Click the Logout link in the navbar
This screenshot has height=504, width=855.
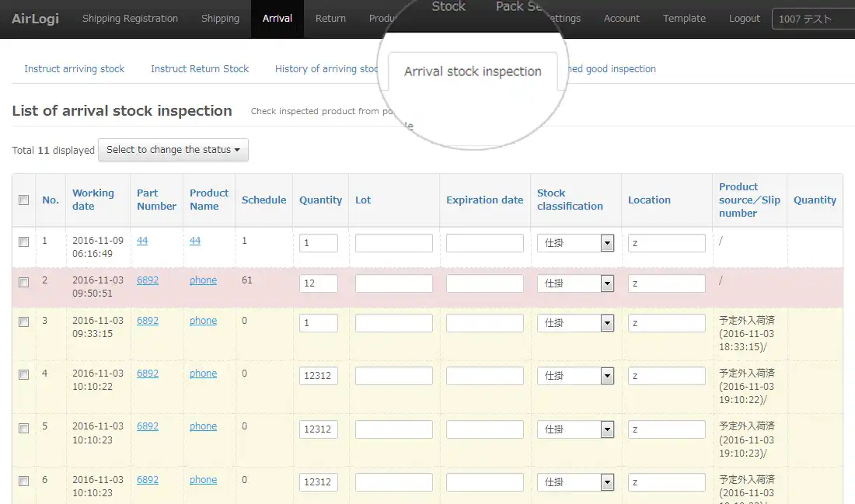point(745,19)
